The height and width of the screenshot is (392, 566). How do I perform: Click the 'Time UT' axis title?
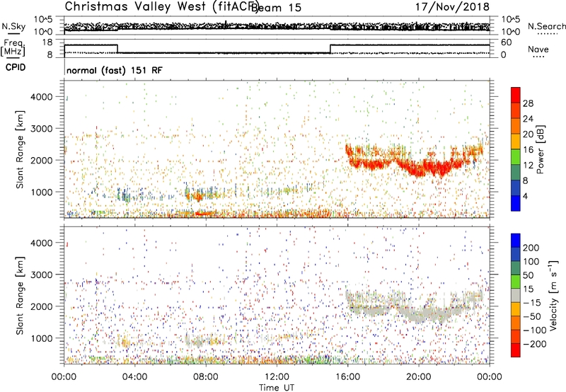(x=277, y=387)
